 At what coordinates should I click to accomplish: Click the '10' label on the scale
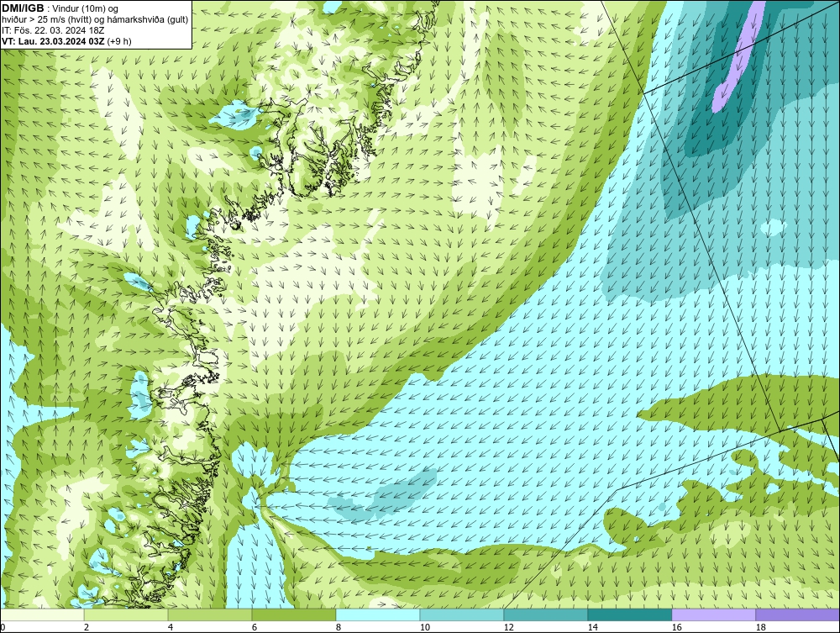coord(424,627)
